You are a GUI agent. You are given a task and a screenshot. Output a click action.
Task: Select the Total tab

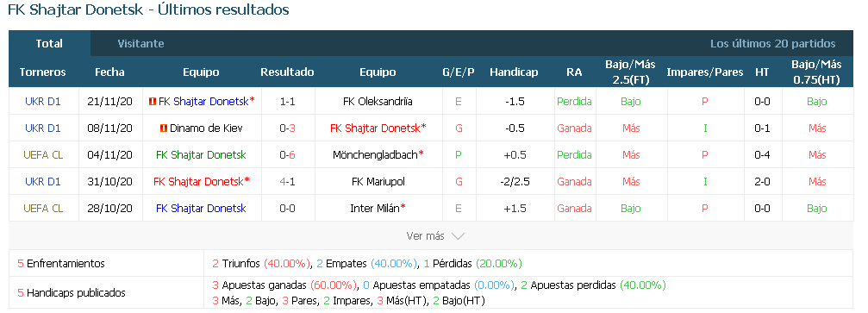coord(49,44)
